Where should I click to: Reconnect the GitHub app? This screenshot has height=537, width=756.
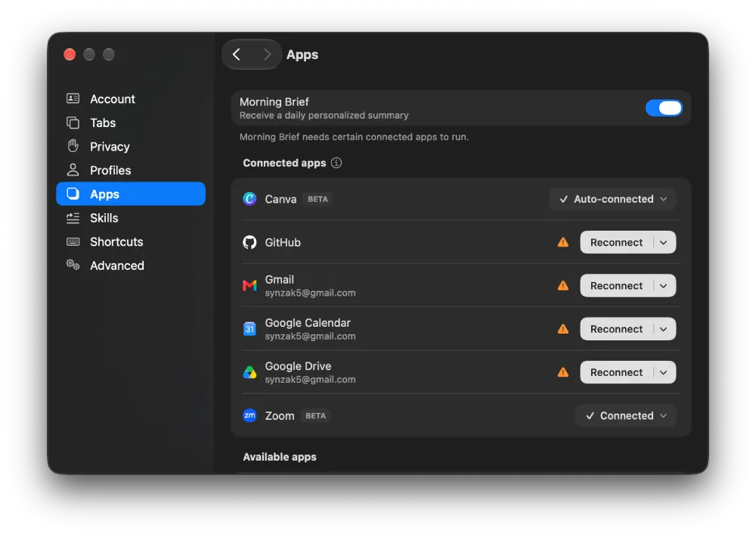616,242
